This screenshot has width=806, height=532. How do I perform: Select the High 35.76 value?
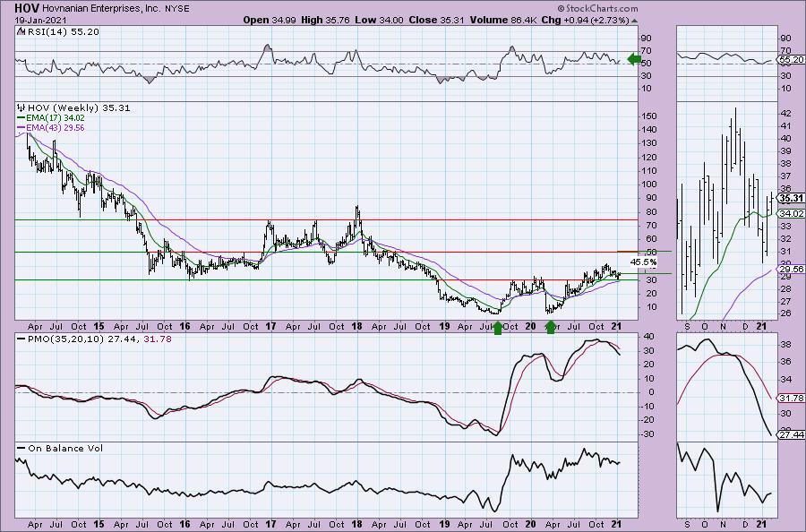tap(325, 20)
